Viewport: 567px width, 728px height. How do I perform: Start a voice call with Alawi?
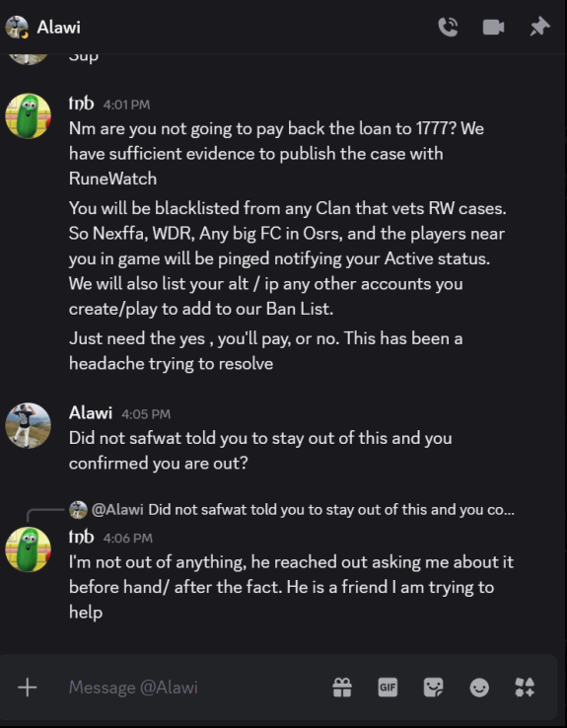(x=448, y=27)
